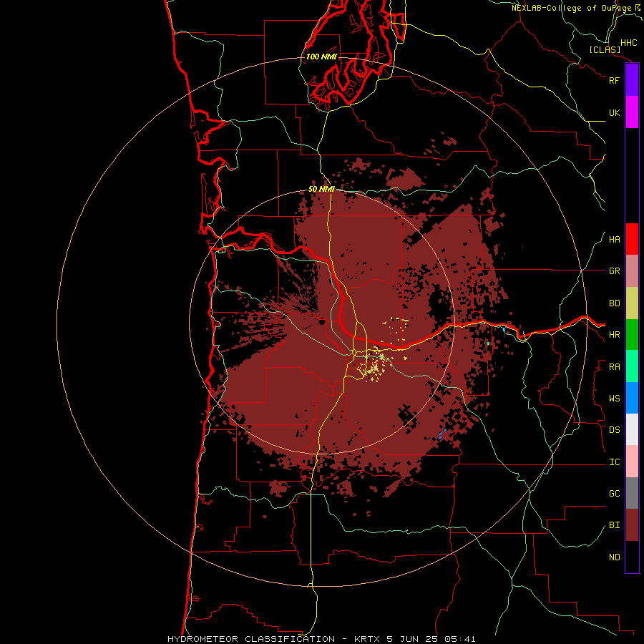Click the BI legend label

click(x=614, y=525)
